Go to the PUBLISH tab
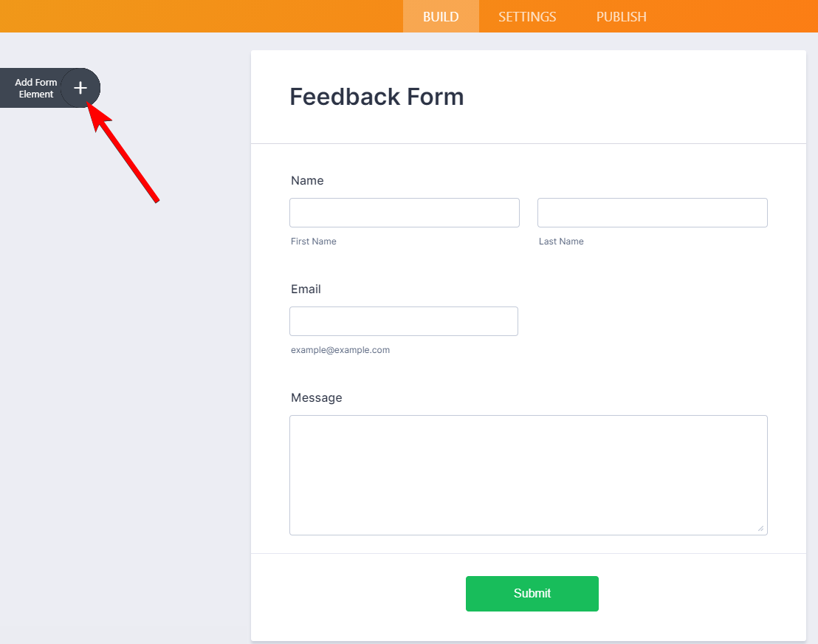818x644 pixels. [x=621, y=16]
